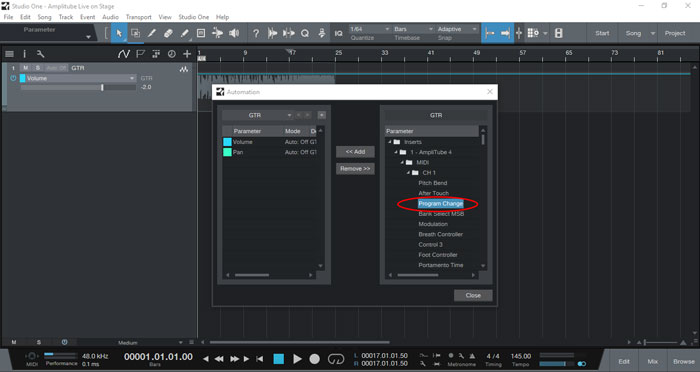The height and width of the screenshot is (372, 700).
Task: Solo the GTR track
Action: point(38,68)
